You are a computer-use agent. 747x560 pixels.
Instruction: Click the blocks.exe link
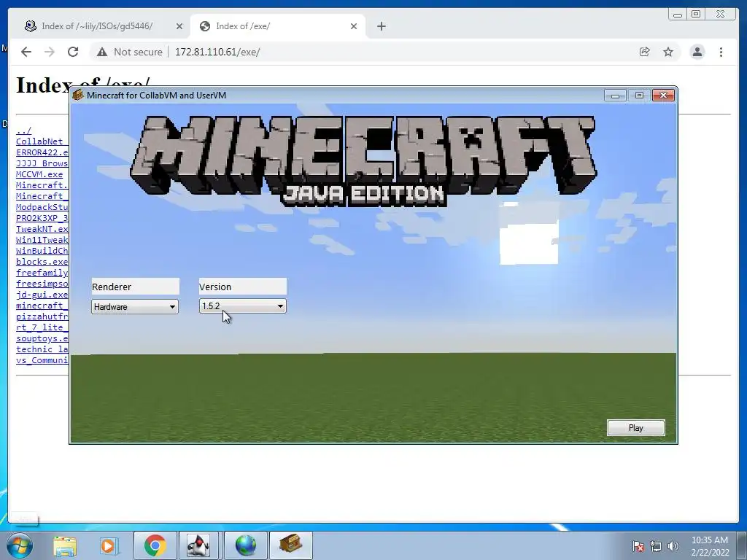coord(42,262)
